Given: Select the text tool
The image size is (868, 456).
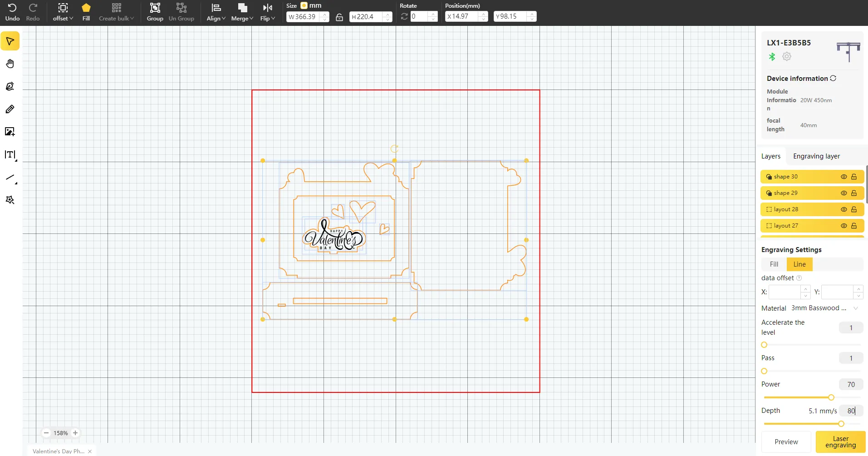Looking at the screenshot, I should tap(10, 155).
